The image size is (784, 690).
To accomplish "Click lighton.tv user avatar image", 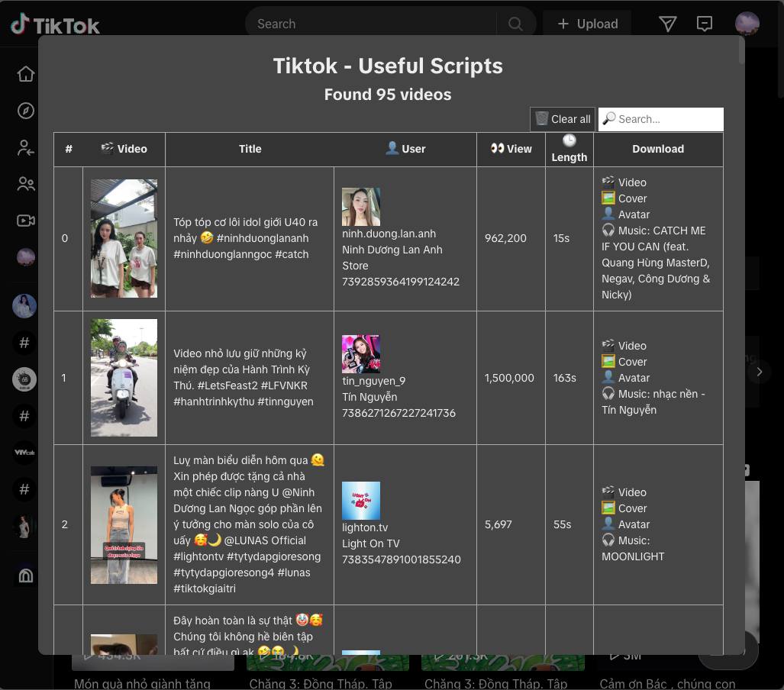I will pos(361,501).
